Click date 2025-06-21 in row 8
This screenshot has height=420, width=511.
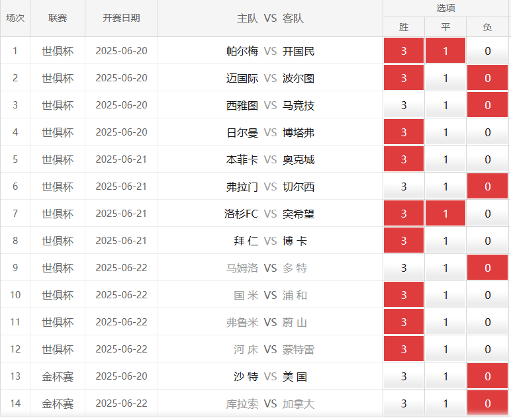click(x=121, y=241)
